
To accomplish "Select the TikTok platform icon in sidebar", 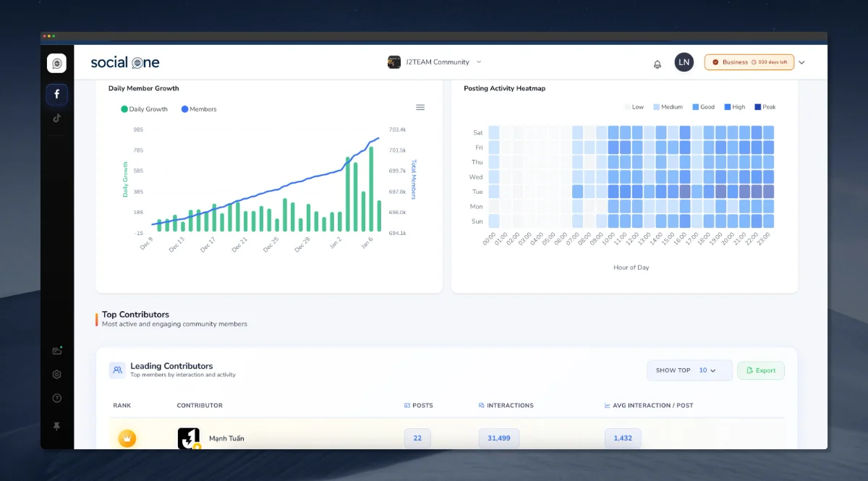I will click(x=56, y=118).
